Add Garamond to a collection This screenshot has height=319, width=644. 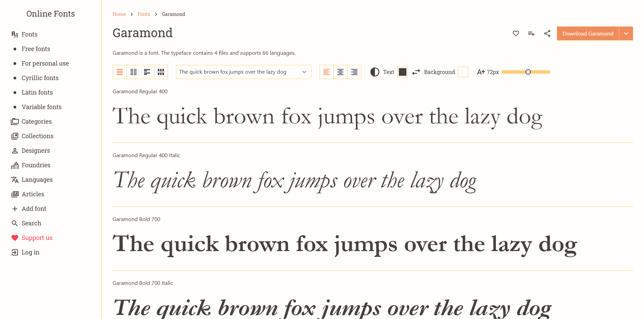[531, 33]
